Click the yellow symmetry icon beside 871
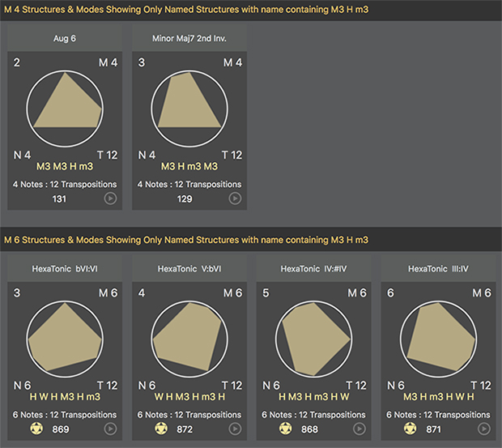 (x=409, y=429)
